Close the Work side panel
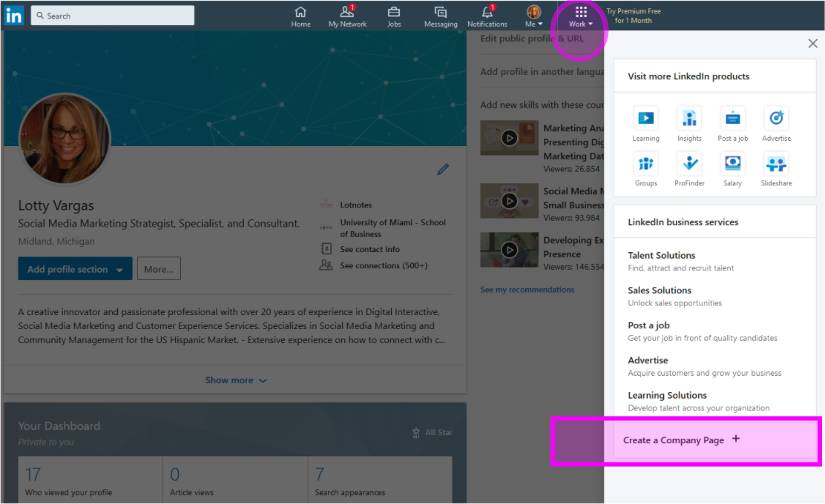Screen dimensions: 825x504 coord(812,44)
